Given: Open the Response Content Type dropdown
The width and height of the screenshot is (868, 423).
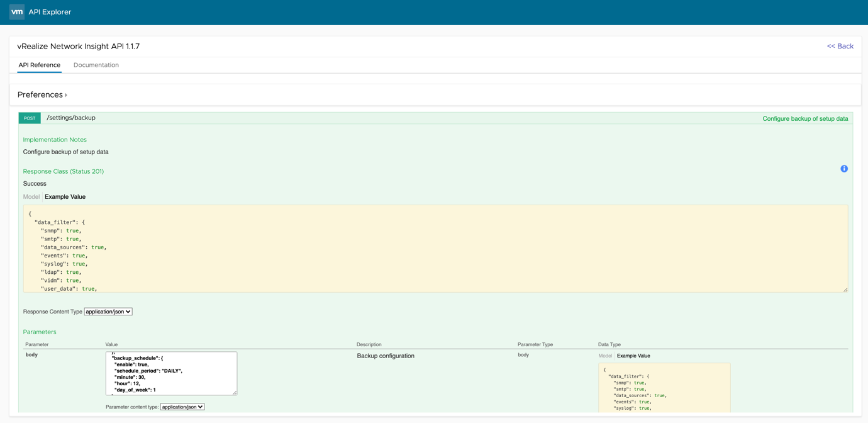Looking at the screenshot, I should pos(108,312).
